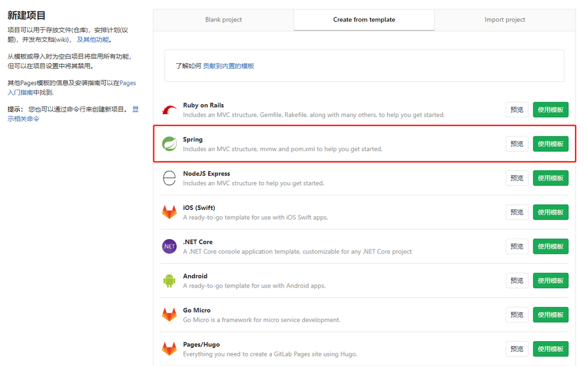The height and width of the screenshot is (366, 588).
Task: Preview the Ruby on Rails template
Action: pyautogui.click(x=517, y=109)
